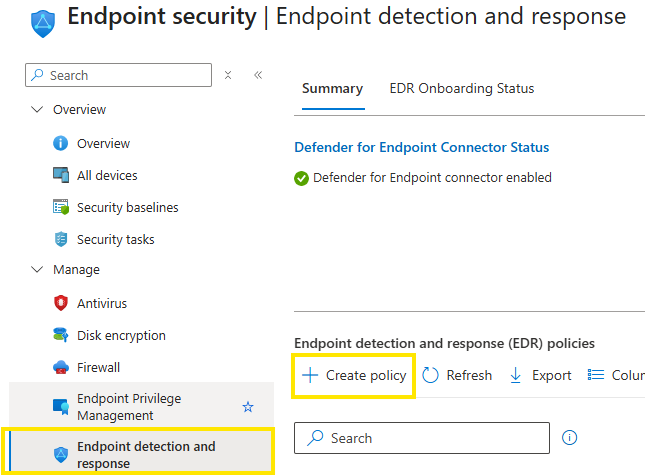The height and width of the screenshot is (475, 645).
Task: Click the Endpoint Privilege Management icon
Action: coord(61,407)
